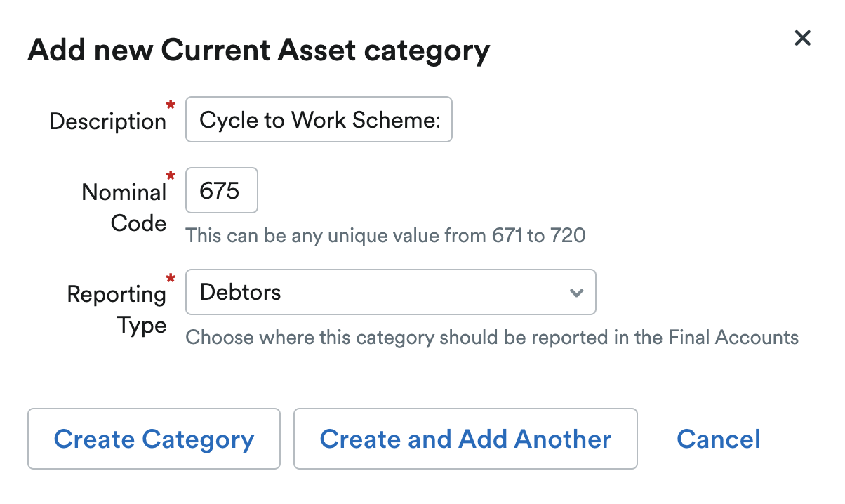Screen dimensions: 845x504
Task: Click the Description field label
Action: pyautogui.click(x=107, y=121)
